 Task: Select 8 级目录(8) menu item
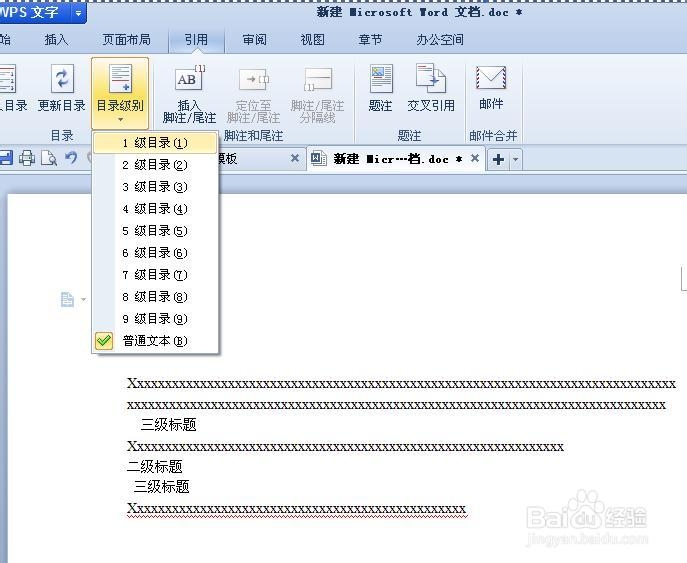point(155,297)
